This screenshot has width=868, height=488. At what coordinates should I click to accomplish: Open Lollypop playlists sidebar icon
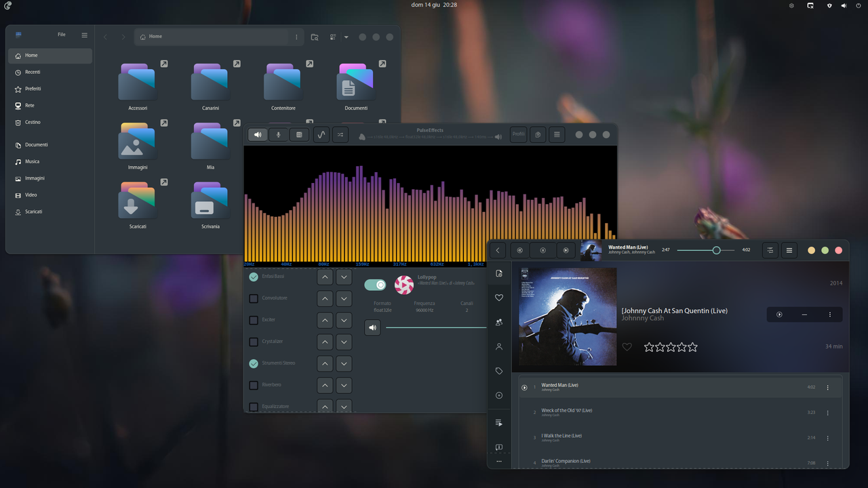pyautogui.click(x=499, y=423)
